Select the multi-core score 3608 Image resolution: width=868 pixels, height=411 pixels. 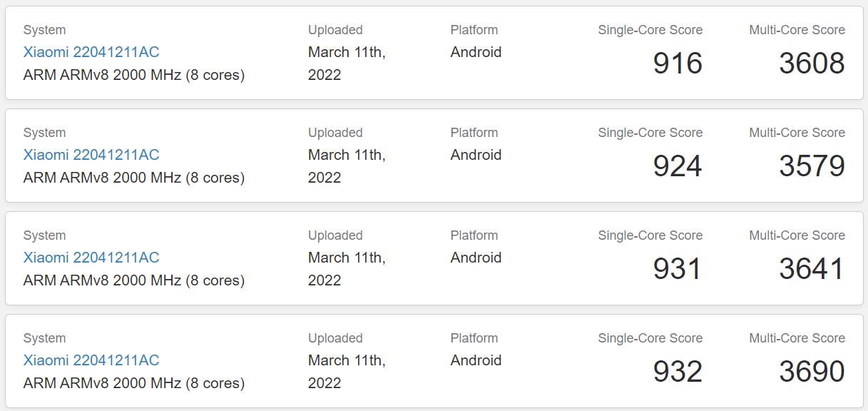(812, 64)
